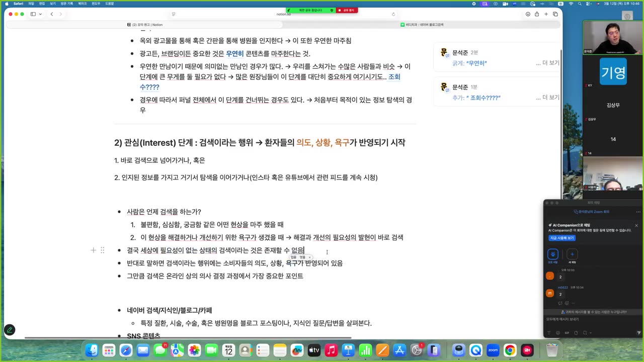
Task: Expand the "추가: 조회수????" comment with 더 보기
Action: (547, 98)
